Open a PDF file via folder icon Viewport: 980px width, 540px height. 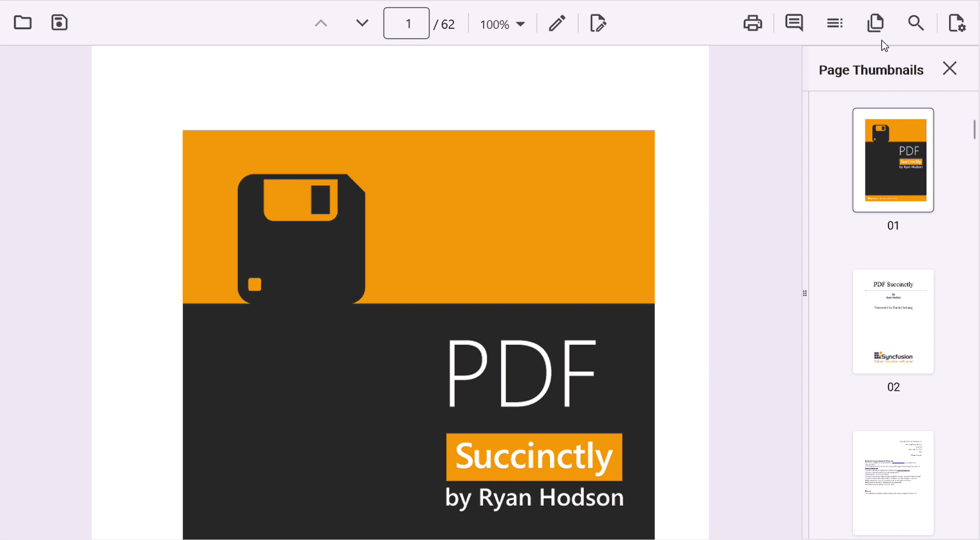tap(23, 23)
